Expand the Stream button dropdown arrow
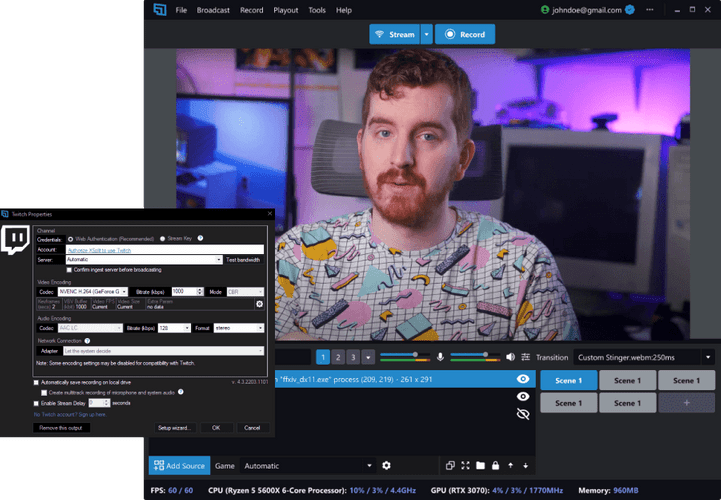This screenshot has width=721, height=500. click(x=426, y=34)
